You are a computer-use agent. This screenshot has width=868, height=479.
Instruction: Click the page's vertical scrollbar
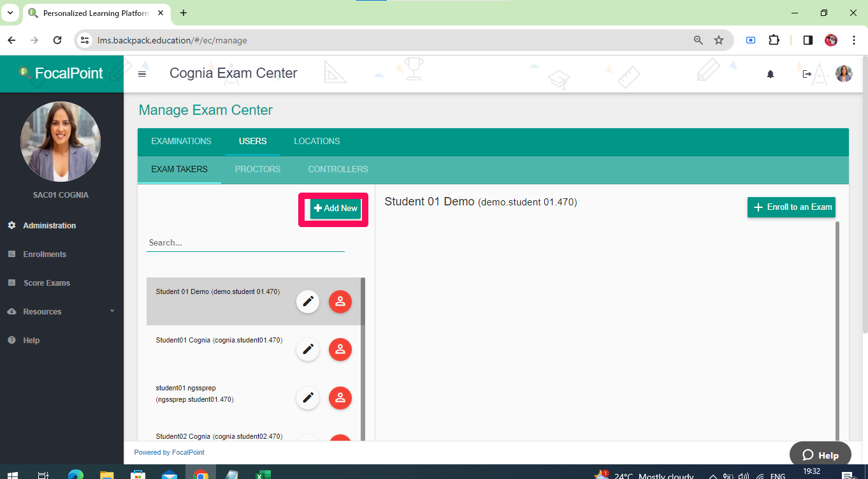[864, 195]
